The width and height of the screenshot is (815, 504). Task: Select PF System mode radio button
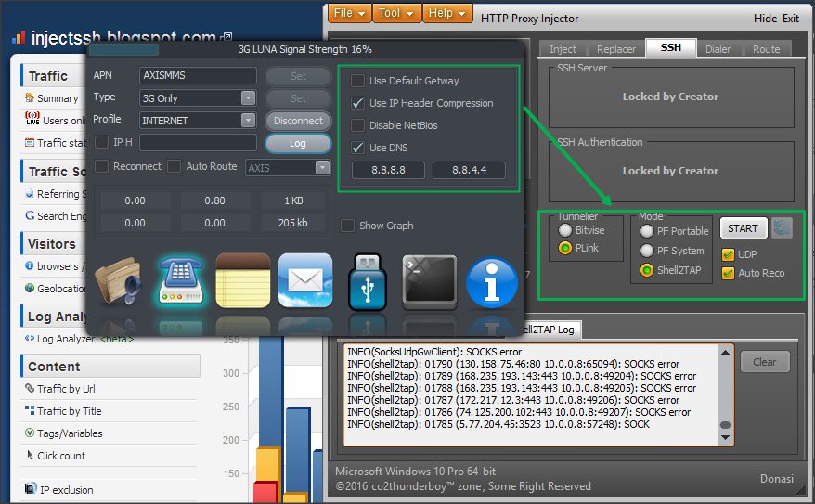tap(647, 251)
